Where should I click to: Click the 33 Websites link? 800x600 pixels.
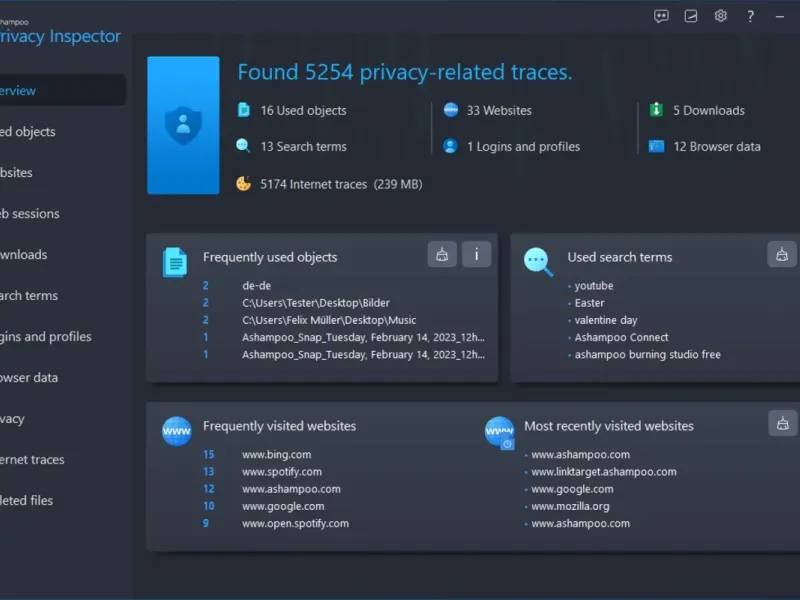(499, 110)
